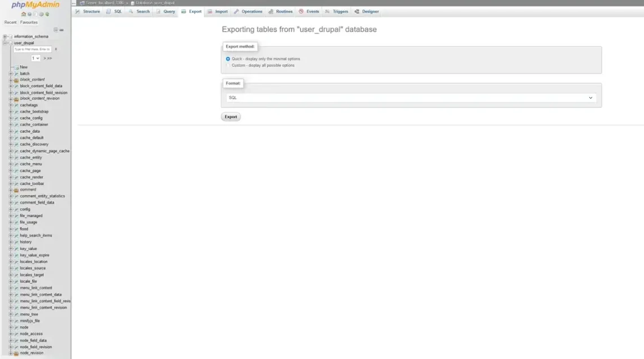
Task: Open the Format dropdown showing SQL
Action: point(410,97)
